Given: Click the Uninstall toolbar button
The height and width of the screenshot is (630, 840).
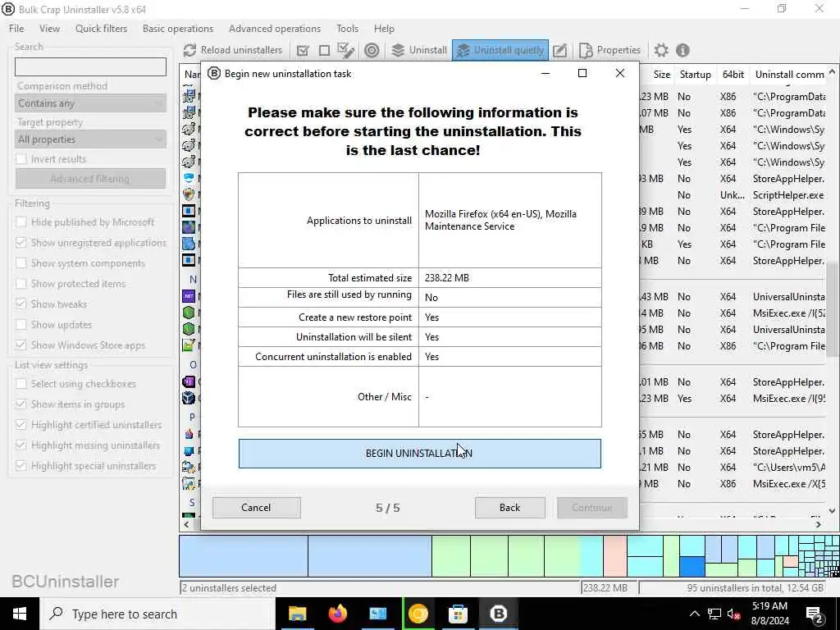Looking at the screenshot, I should pos(418,50).
